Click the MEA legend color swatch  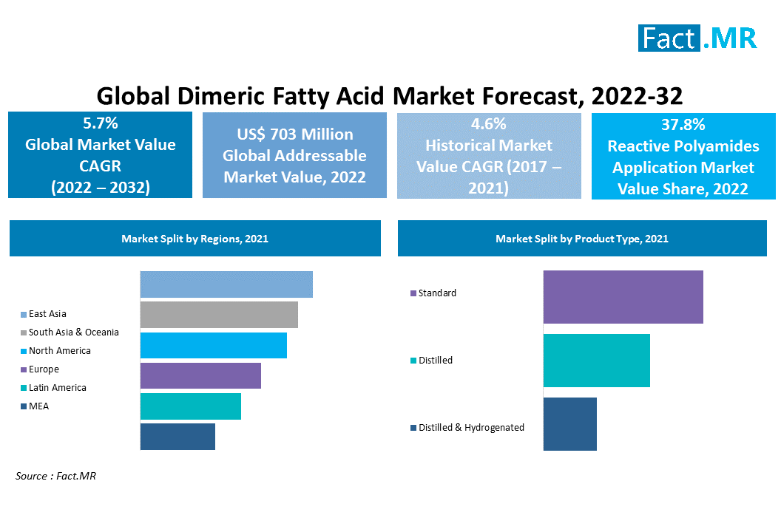(x=24, y=406)
